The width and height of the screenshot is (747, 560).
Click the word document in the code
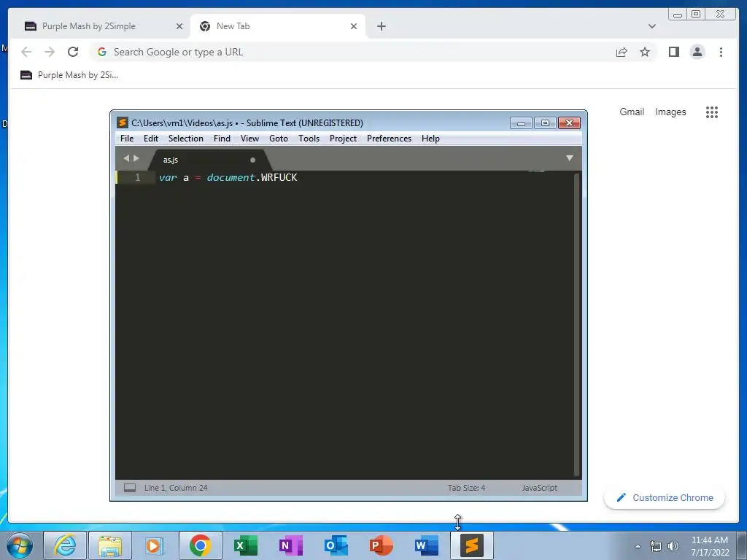pos(231,177)
